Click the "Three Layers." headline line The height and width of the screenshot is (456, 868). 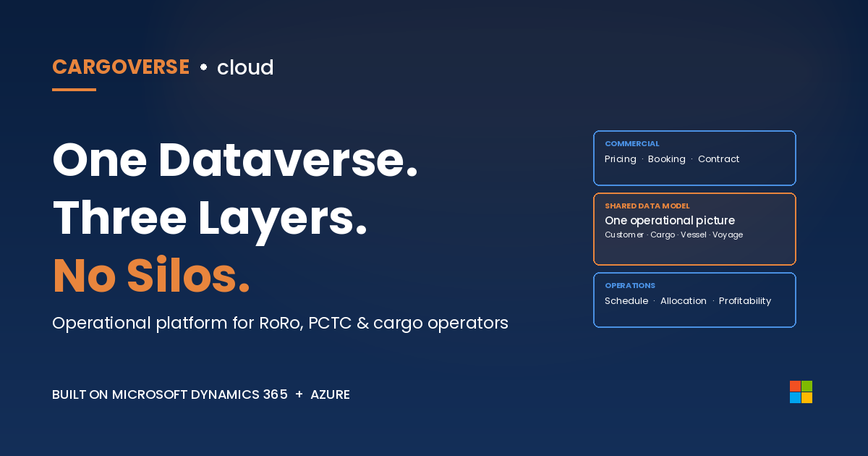[x=210, y=218]
